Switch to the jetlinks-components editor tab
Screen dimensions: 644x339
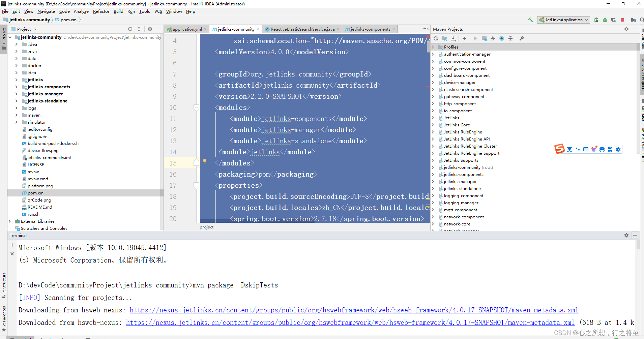point(370,29)
